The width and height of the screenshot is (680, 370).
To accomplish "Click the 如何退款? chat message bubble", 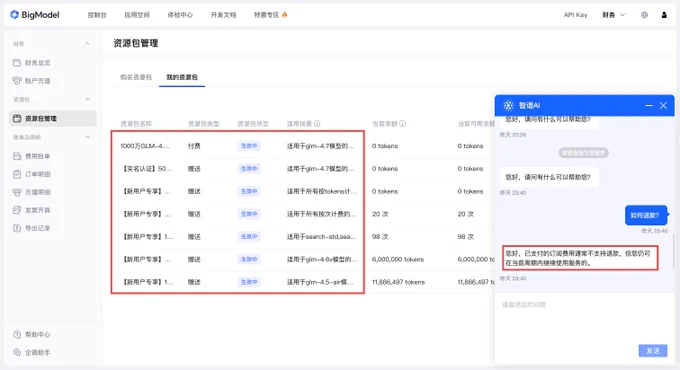I will point(646,215).
